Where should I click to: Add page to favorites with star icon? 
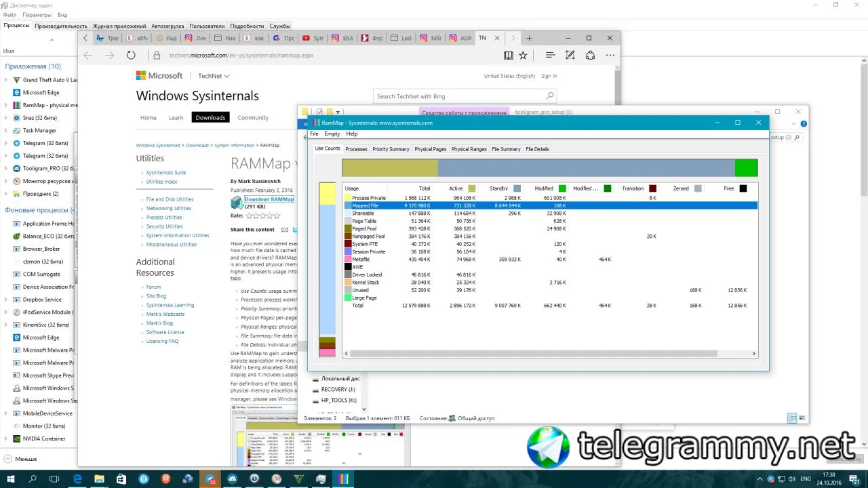click(x=523, y=56)
